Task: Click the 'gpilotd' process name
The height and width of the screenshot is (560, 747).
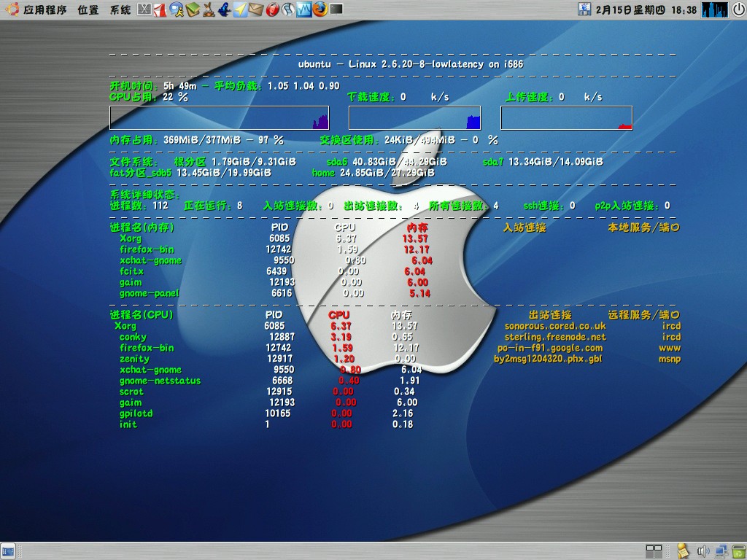Action: point(136,413)
